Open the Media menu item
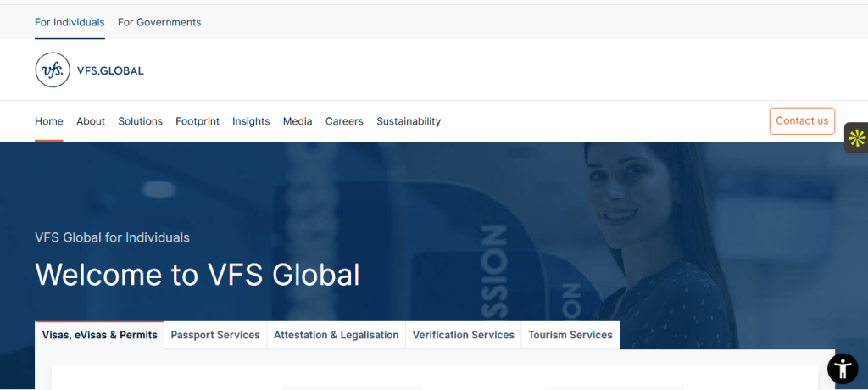Screen dimensions: 868x390 pos(298,121)
